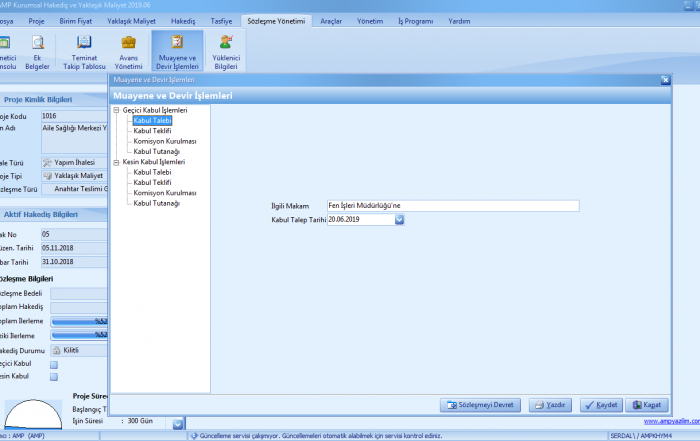Viewport: 700px width, 441px height.
Task: Open the Kabul Talep Tarihi date dropdown
Action: 399,219
